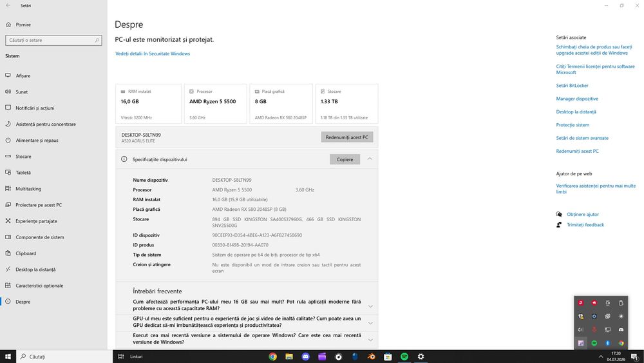Click the Despre info icon in sidebar
The height and width of the screenshot is (363, 644).
click(8, 301)
